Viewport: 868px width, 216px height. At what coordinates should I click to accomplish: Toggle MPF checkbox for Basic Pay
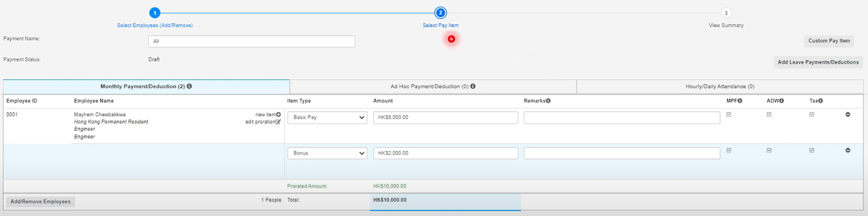[x=729, y=115]
